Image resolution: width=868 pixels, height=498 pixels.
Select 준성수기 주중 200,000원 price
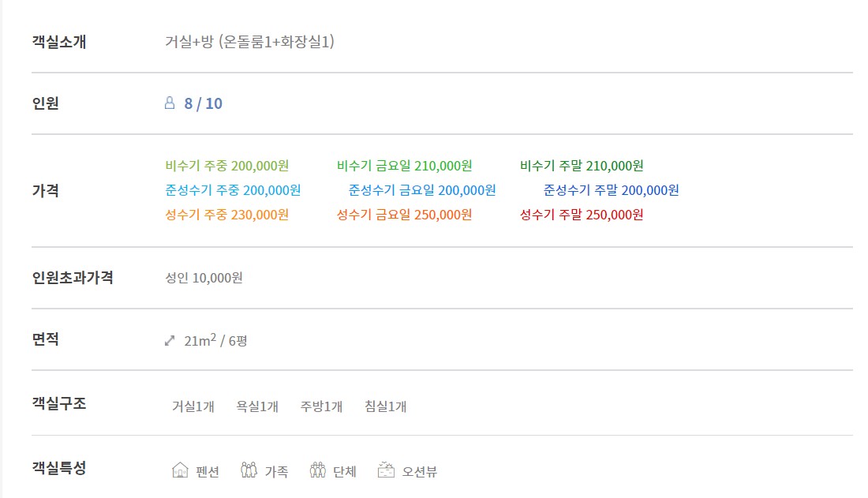point(233,190)
